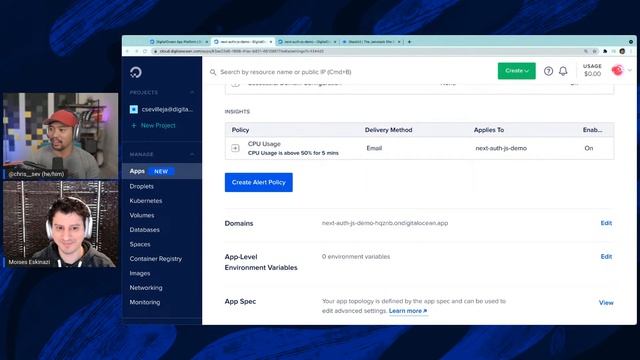Viewport: 640px width, 360px height.
Task: Open Monitoring in the sidebar
Action: pyautogui.click(x=144, y=302)
